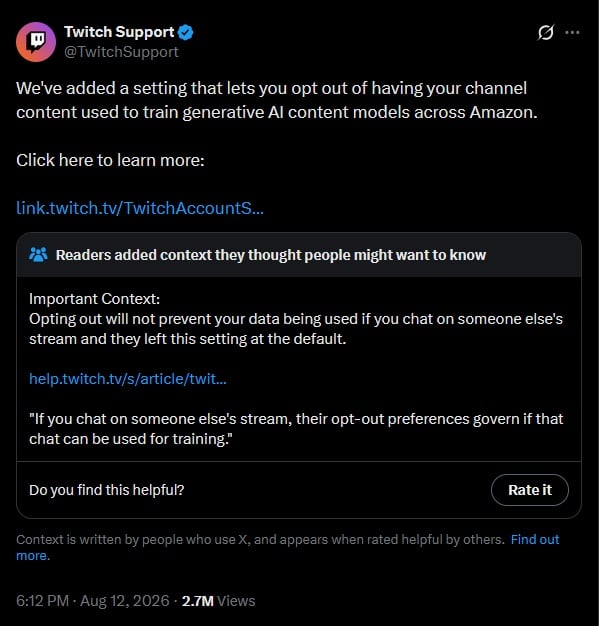The width and height of the screenshot is (599, 626).
Task: Click the @TwitchSupport handle
Action: point(121,52)
